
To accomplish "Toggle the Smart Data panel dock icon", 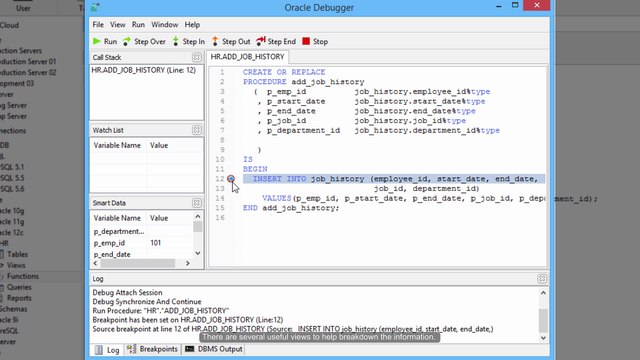I will [196, 203].
